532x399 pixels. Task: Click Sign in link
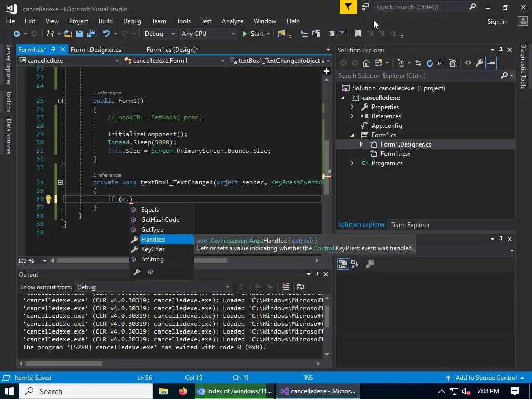coord(497,21)
